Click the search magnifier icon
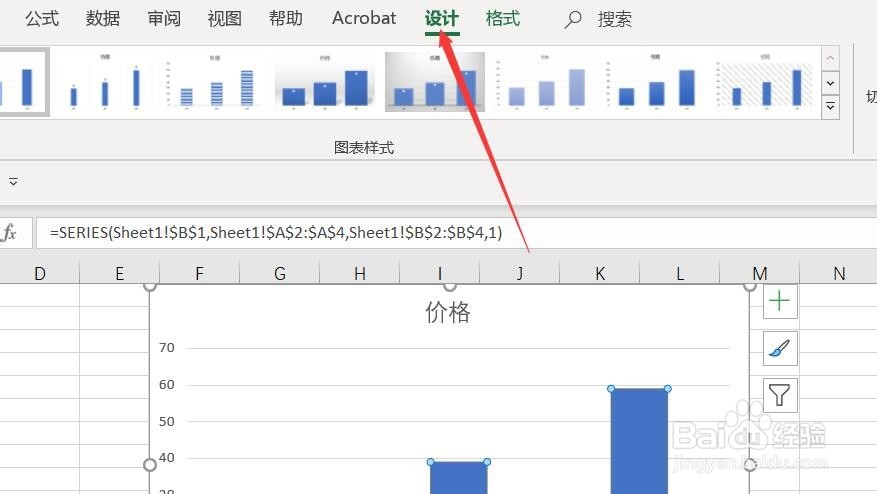877x494 pixels. pyautogui.click(x=573, y=20)
